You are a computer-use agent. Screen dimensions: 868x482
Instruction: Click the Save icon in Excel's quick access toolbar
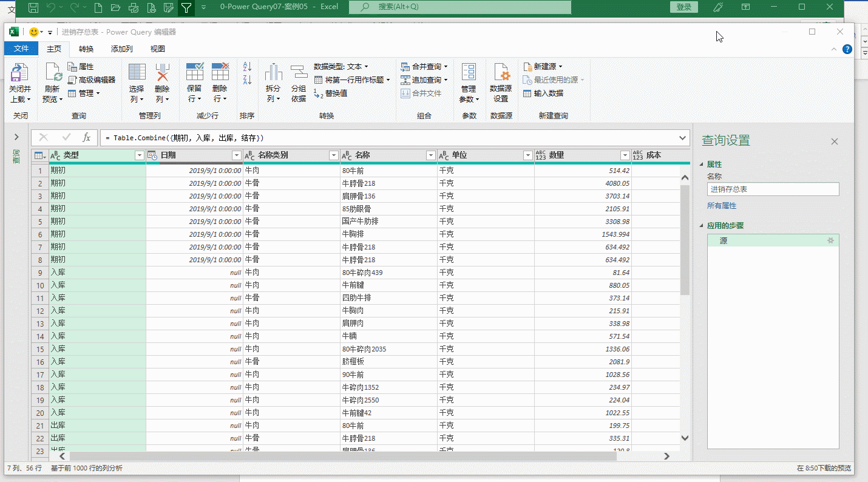tap(33, 7)
